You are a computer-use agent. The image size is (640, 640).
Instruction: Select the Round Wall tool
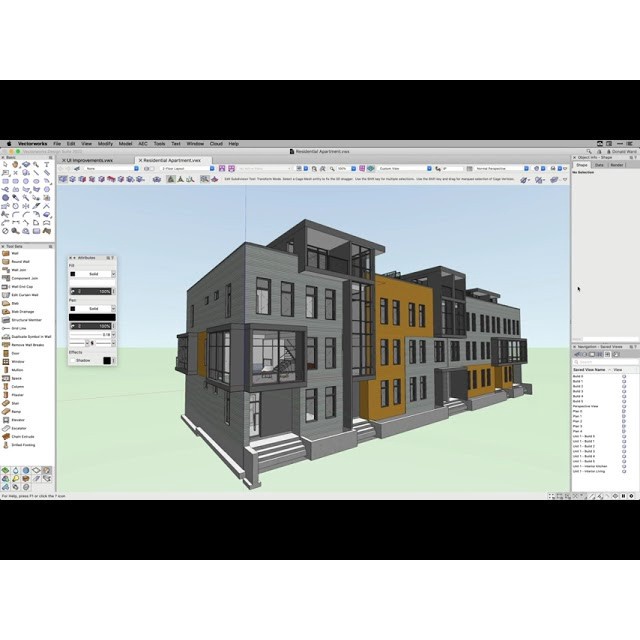click(x=20, y=262)
